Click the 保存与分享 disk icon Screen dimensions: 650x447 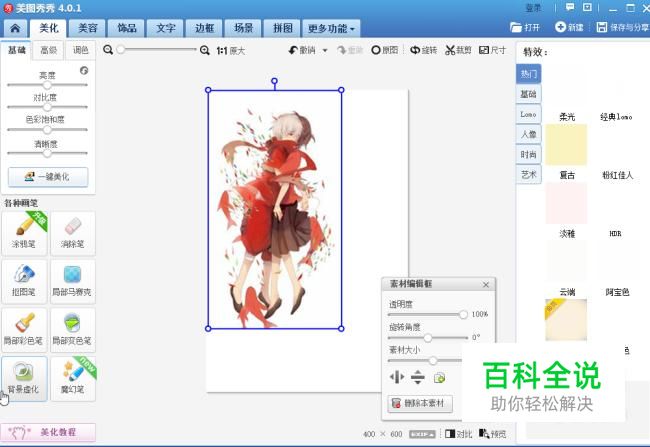[x=601, y=27]
